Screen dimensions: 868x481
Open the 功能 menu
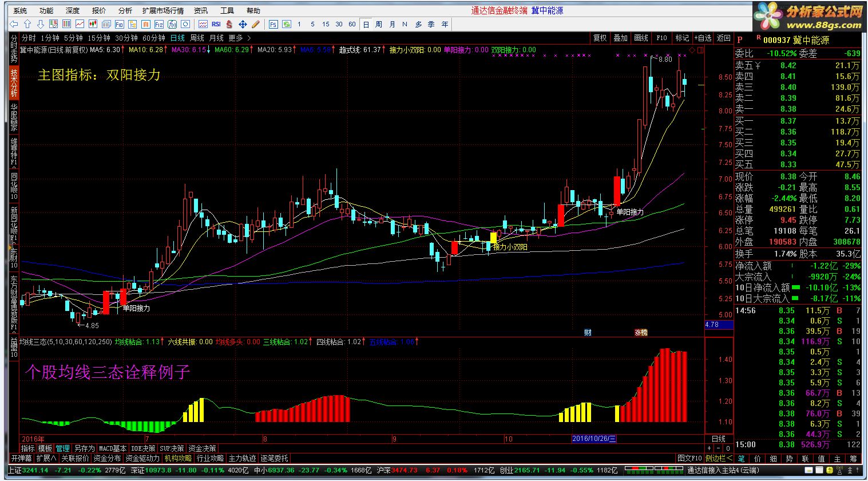46,10
